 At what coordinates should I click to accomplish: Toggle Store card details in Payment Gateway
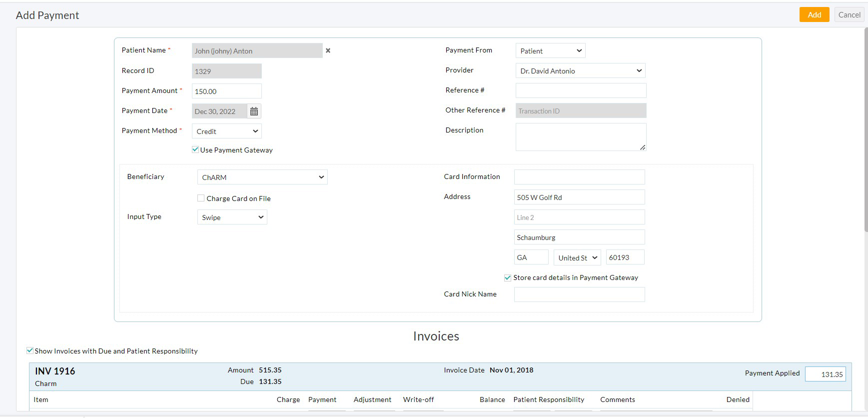(508, 277)
